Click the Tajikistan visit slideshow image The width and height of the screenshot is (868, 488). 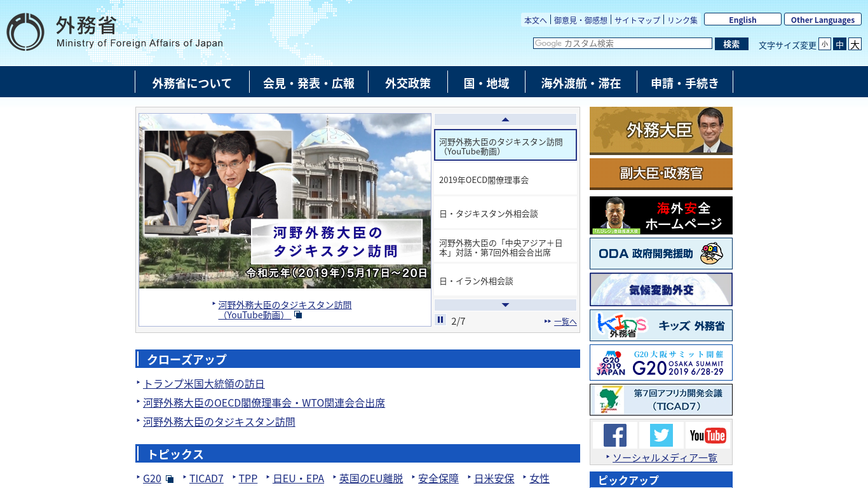coord(285,201)
